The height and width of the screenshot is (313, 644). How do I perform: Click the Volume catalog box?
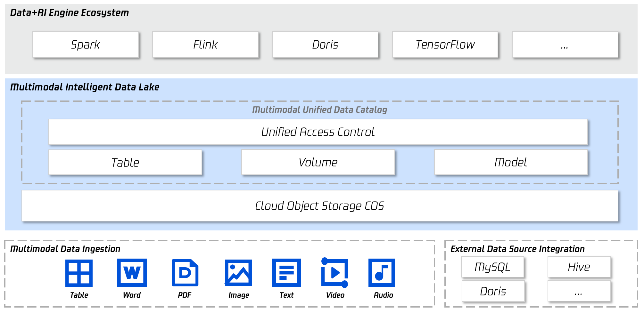coord(318,162)
